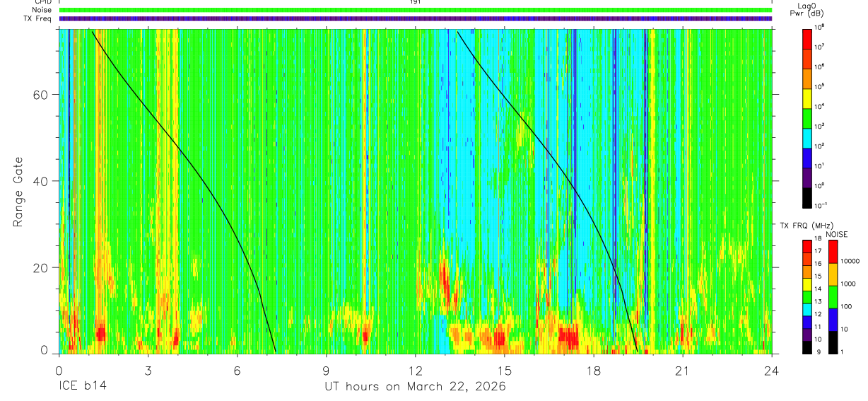868x401 pixels.
Task: Click the 'TX Freq' row label
Action: tap(38, 19)
